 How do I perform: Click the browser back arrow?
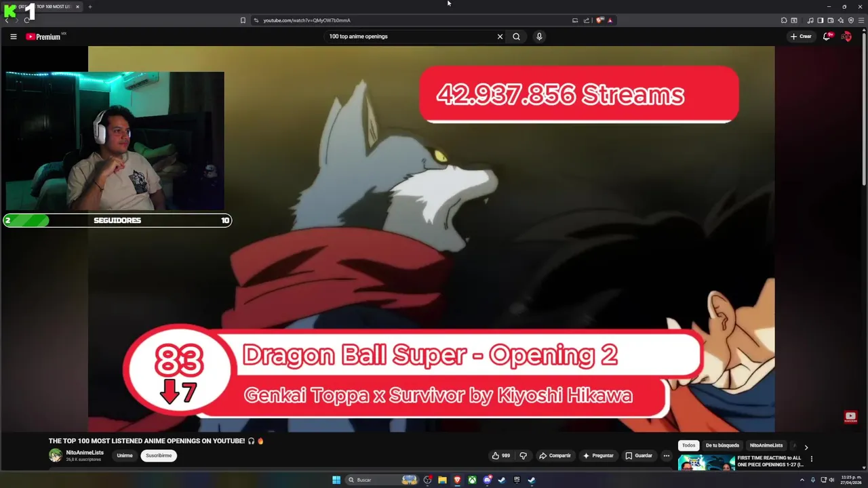coord(7,20)
